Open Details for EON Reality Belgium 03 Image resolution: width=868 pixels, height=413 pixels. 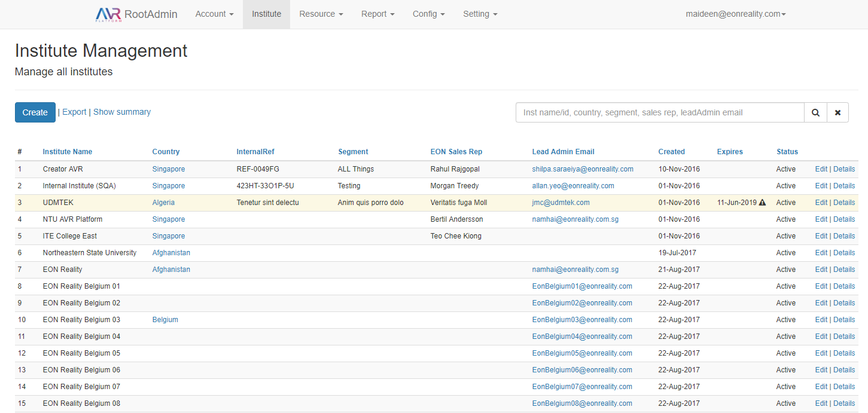coord(844,320)
